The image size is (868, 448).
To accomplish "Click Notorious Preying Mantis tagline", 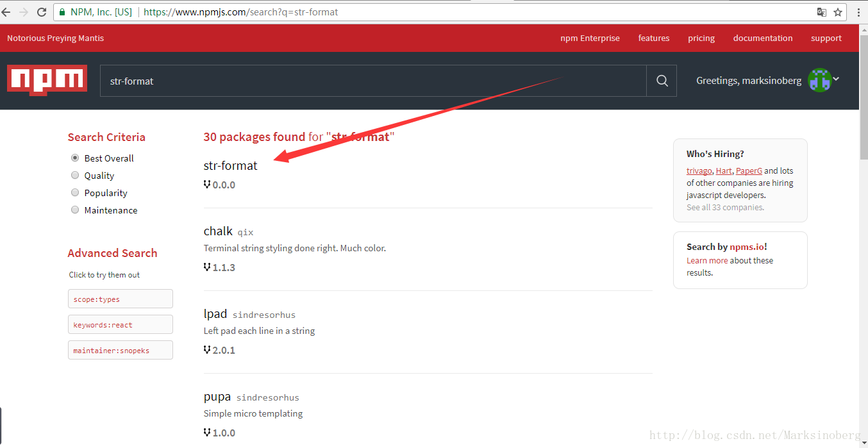I will tap(55, 38).
